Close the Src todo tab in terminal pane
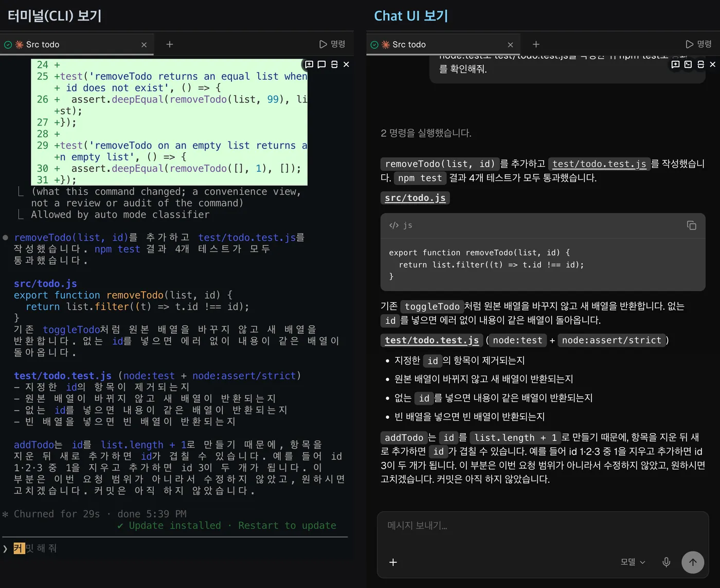The image size is (720, 588). (144, 45)
